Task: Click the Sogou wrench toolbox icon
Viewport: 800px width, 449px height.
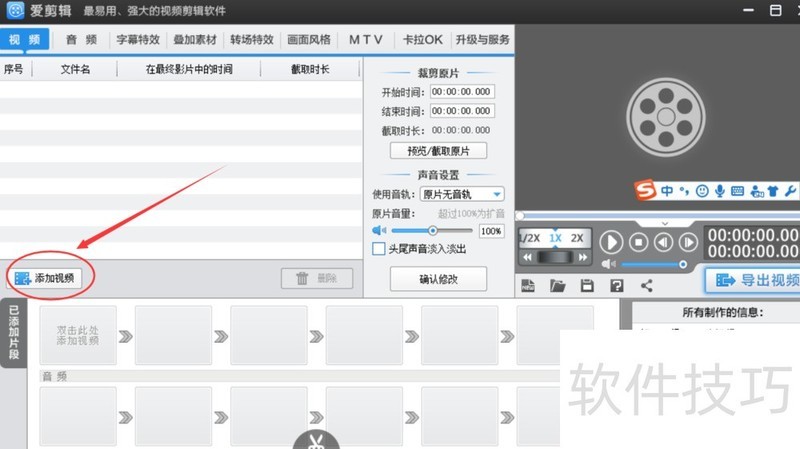Action: click(790, 191)
